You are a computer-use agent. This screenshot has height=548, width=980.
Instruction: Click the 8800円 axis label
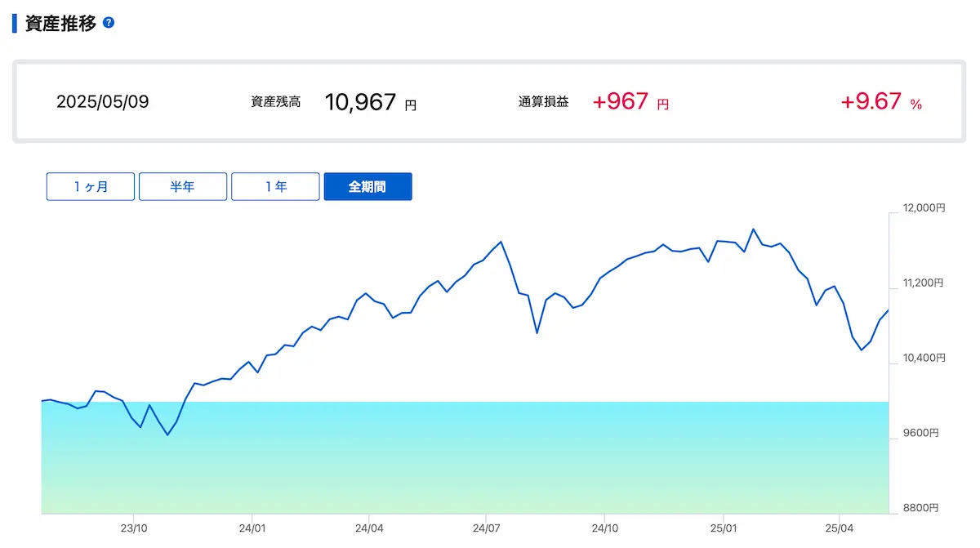point(920,508)
